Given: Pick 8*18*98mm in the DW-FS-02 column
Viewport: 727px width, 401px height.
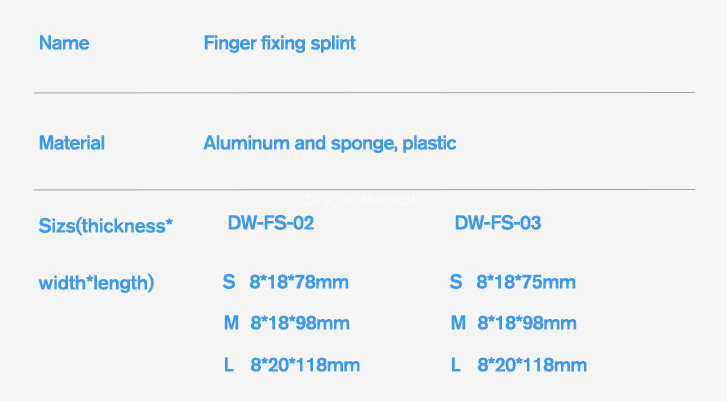Looking at the screenshot, I should point(299,323).
